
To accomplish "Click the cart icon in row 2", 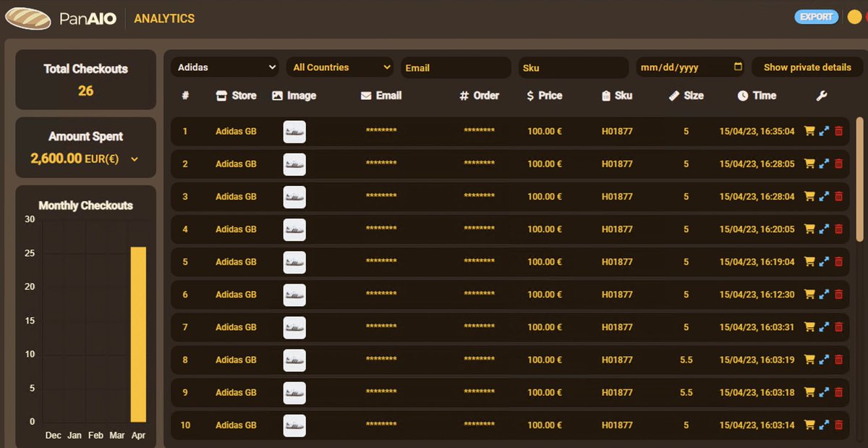I will (x=809, y=164).
